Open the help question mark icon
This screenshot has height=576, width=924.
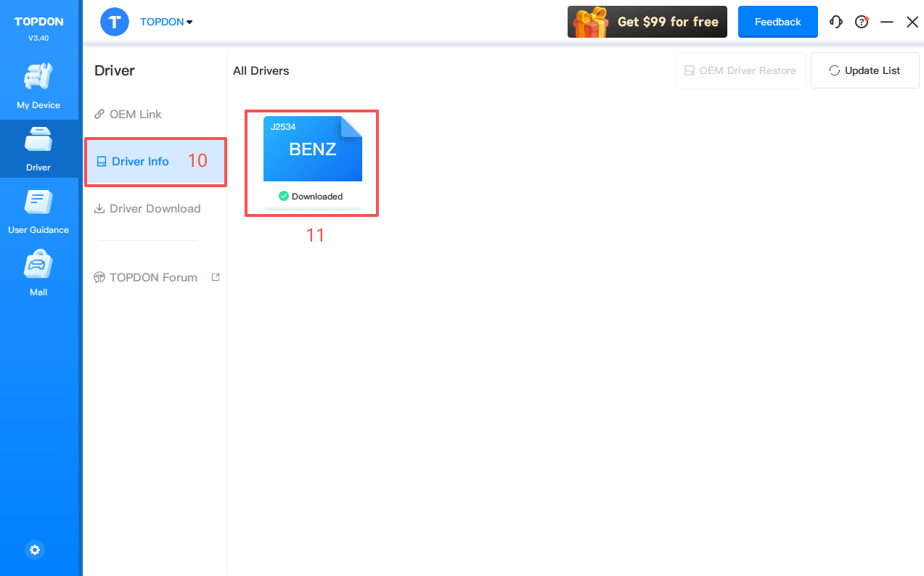pyautogui.click(x=862, y=22)
